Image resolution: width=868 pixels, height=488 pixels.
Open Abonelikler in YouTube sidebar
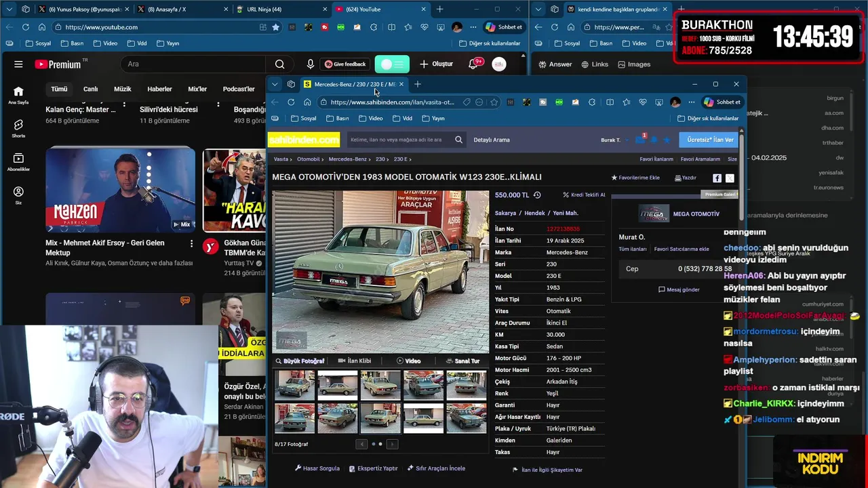click(18, 161)
